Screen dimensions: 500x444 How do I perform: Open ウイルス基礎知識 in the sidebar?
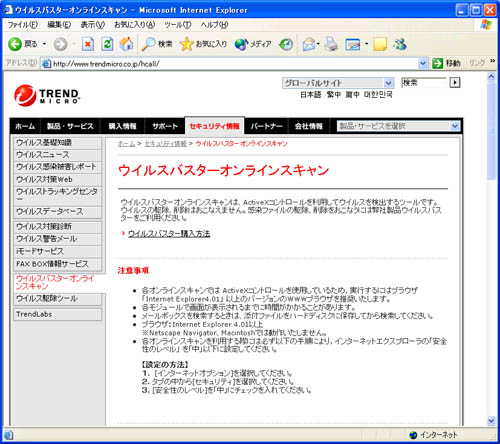(x=57, y=143)
